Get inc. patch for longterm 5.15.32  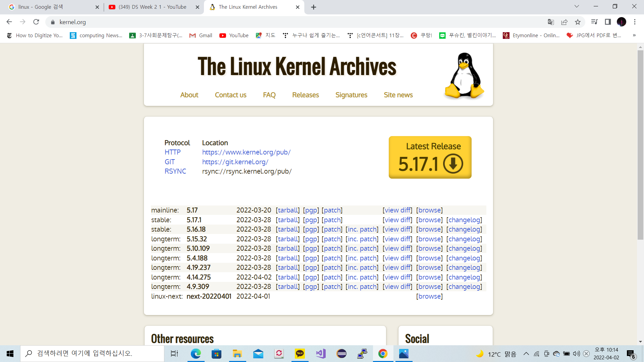pyautogui.click(x=362, y=239)
